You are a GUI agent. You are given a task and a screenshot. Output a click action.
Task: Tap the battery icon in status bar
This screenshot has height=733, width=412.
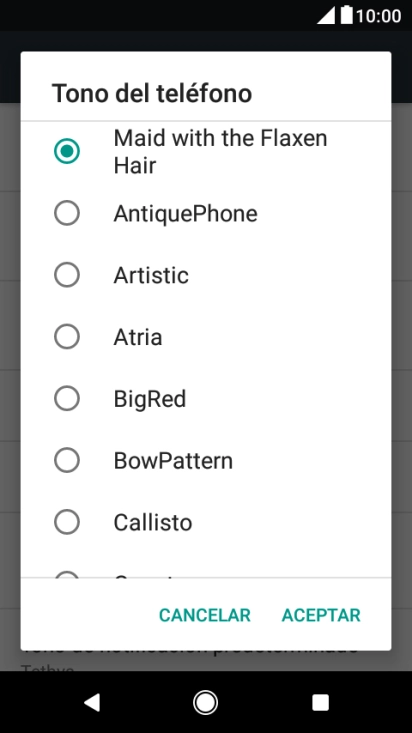(347, 15)
